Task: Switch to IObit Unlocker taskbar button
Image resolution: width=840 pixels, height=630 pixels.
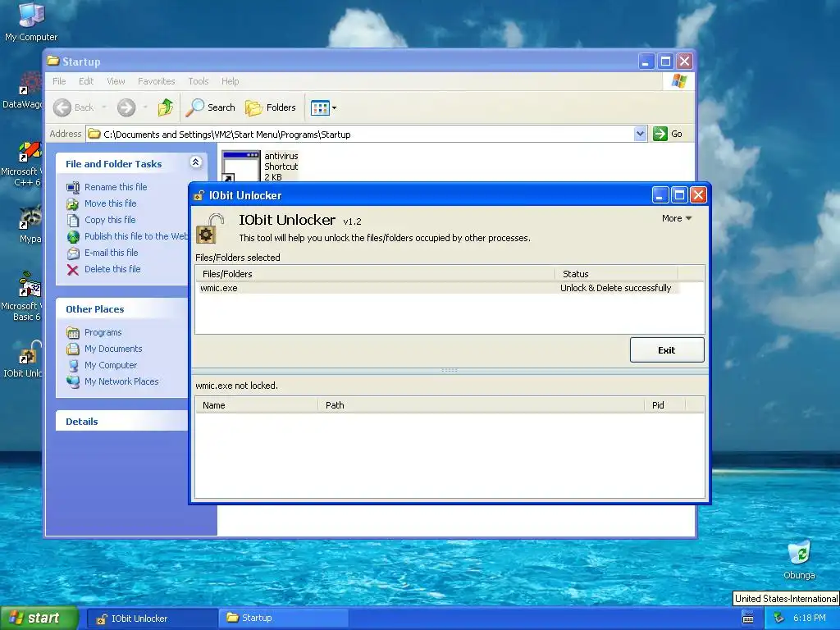Action: [x=152, y=619]
